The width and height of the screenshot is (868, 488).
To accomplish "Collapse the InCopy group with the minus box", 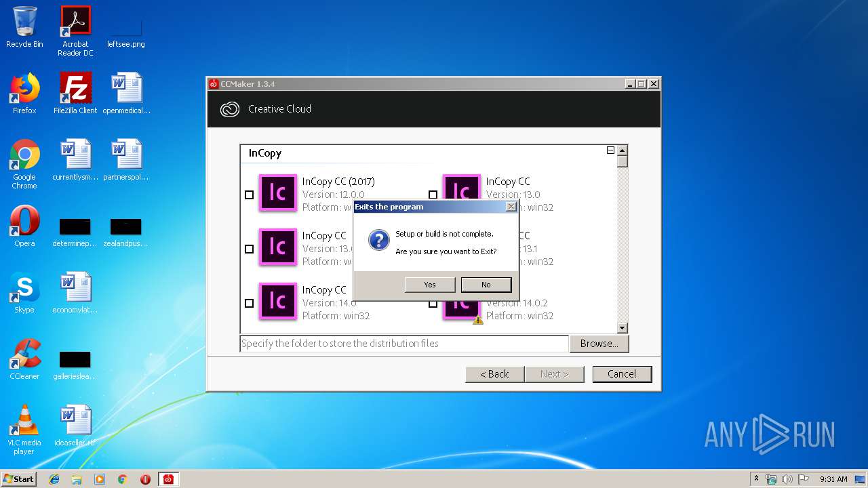I will pyautogui.click(x=610, y=150).
